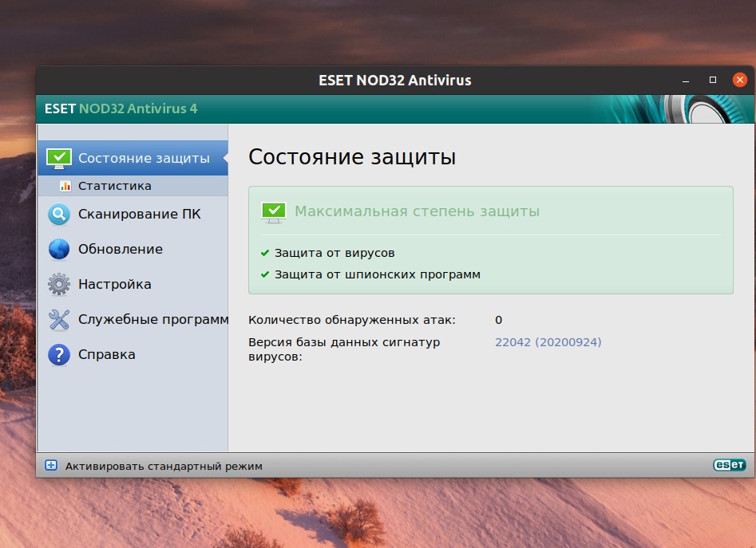Click the 'ESET NOD32 Antivirus 4' banner title
This screenshot has height=548, width=756.
(121, 108)
